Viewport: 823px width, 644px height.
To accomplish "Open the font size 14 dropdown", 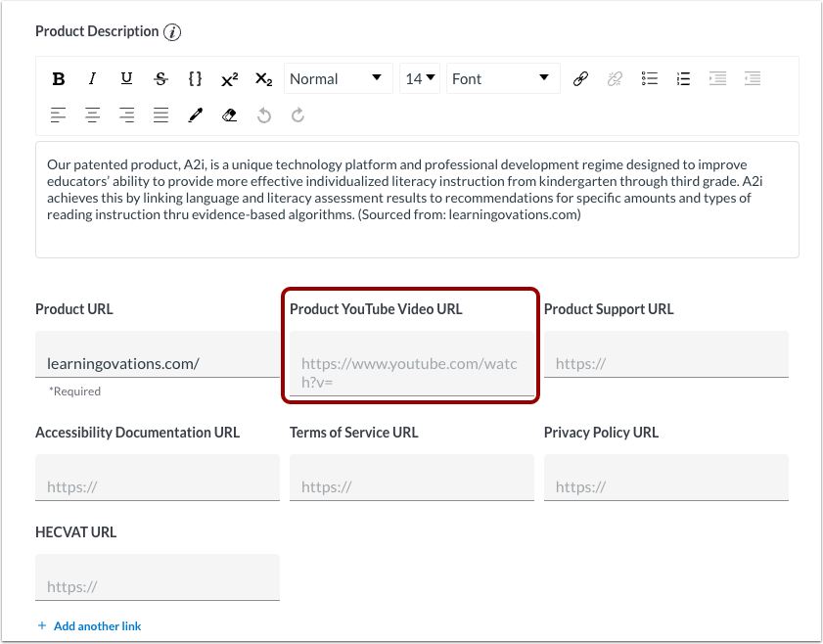I will [420, 78].
